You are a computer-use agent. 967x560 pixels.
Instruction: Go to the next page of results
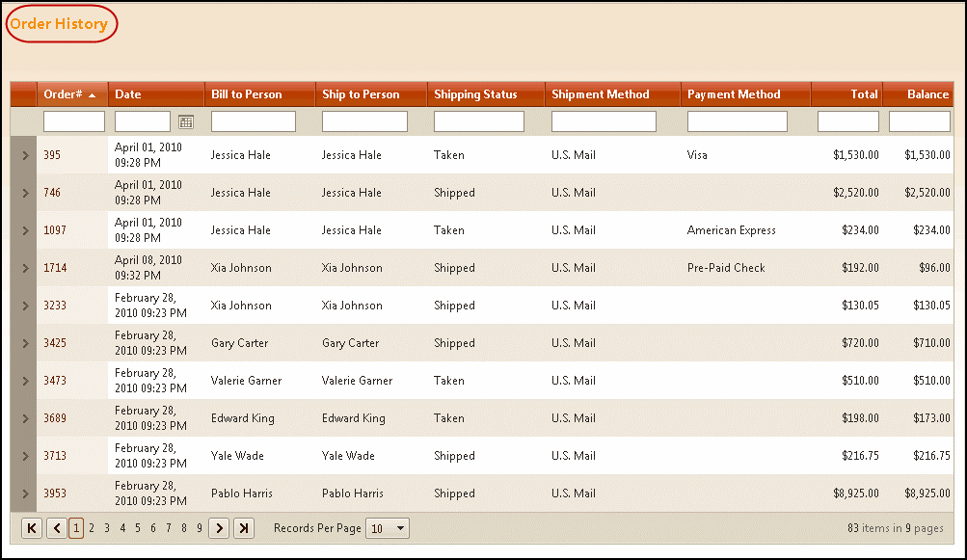tap(219, 528)
